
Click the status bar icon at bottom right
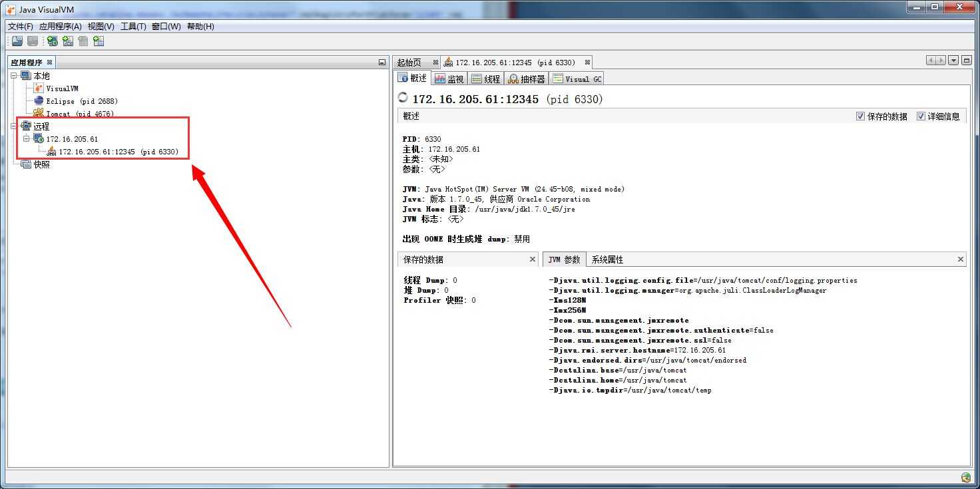966,477
